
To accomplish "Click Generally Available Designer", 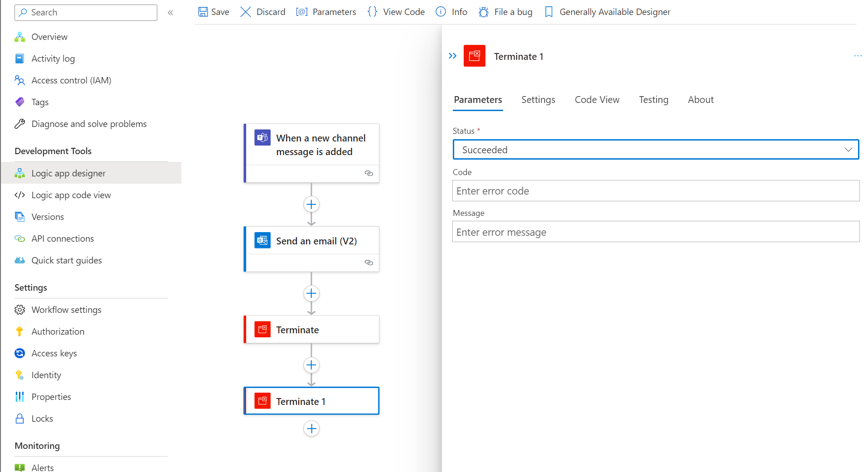I will click(x=615, y=12).
